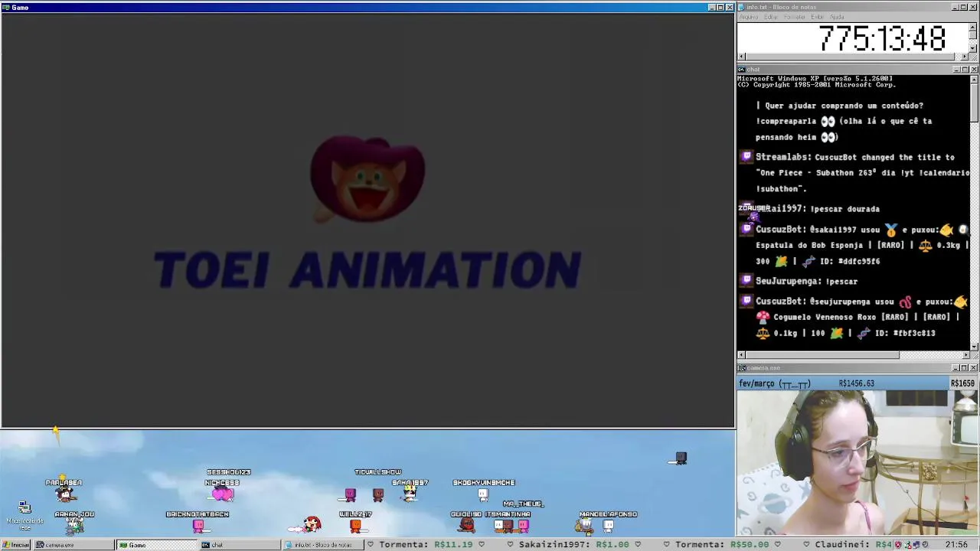Click badge icon beside SeuJurupenga message
This screenshot has height=551, width=980.
click(746, 281)
